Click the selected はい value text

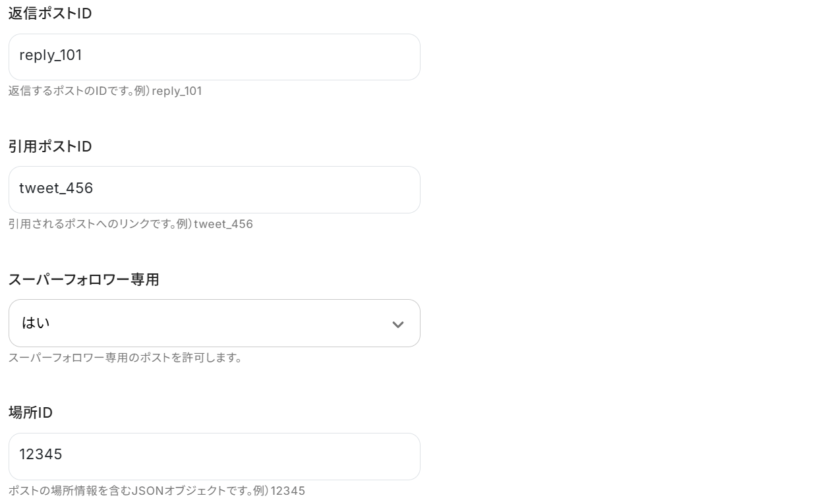tap(36, 323)
